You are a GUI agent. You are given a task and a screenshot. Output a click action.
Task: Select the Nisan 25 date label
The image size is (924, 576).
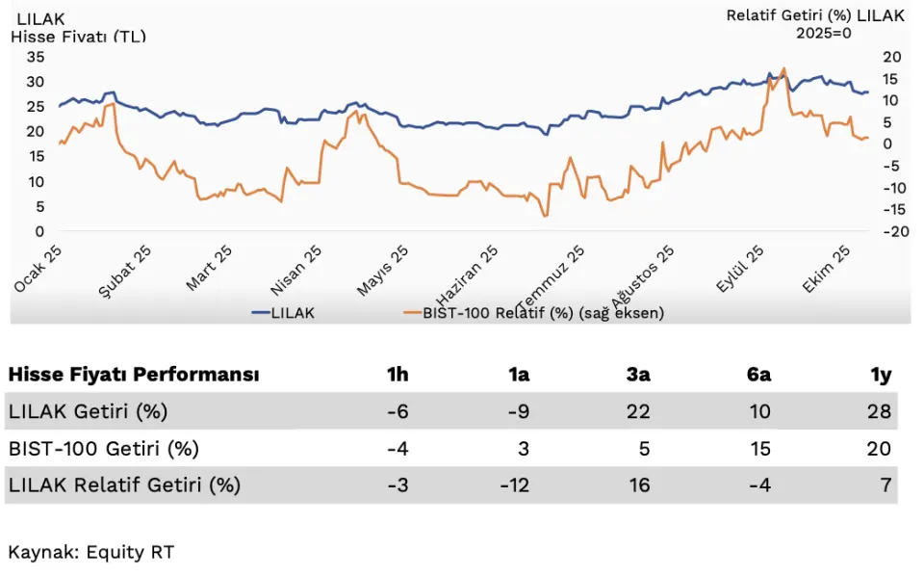coord(297,269)
